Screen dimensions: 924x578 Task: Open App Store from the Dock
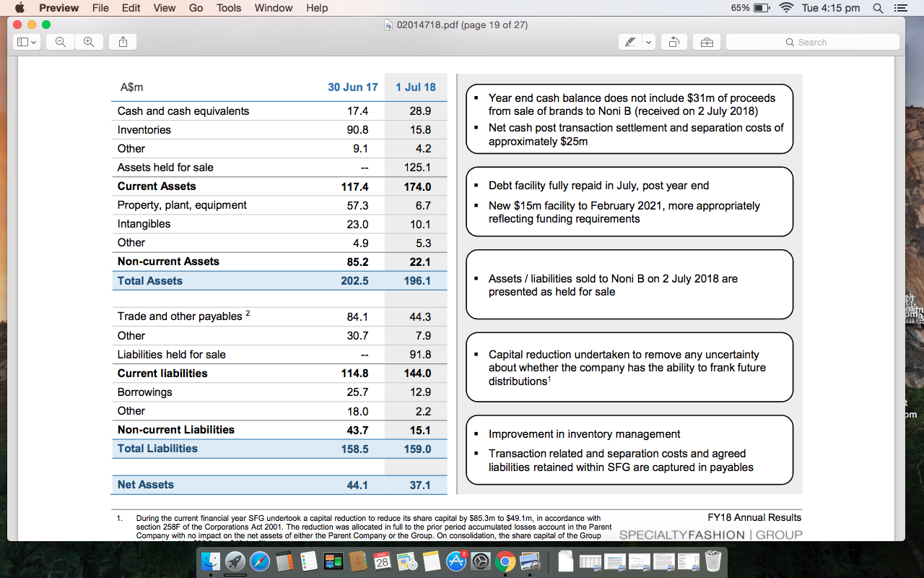(x=456, y=561)
